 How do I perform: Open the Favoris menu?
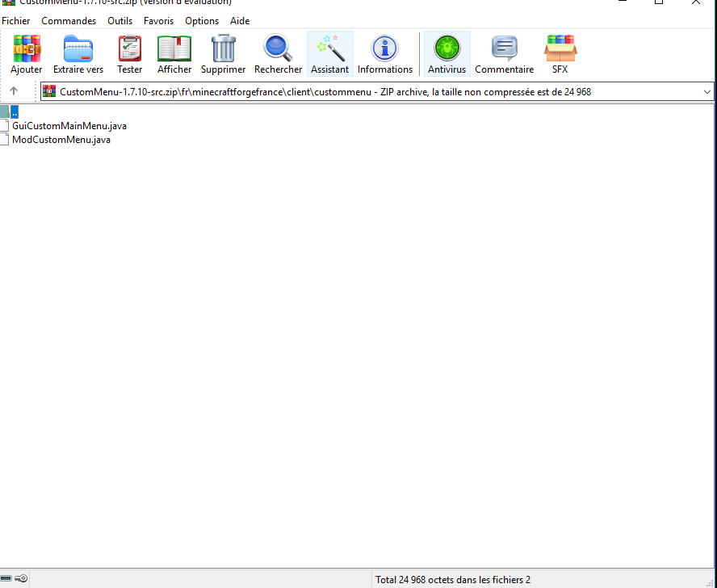click(x=158, y=21)
